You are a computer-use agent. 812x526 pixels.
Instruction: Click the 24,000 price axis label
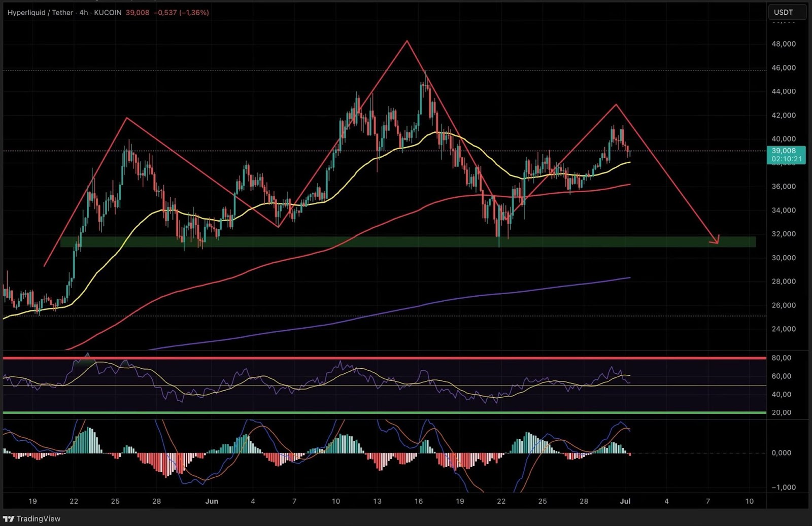(784, 329)
